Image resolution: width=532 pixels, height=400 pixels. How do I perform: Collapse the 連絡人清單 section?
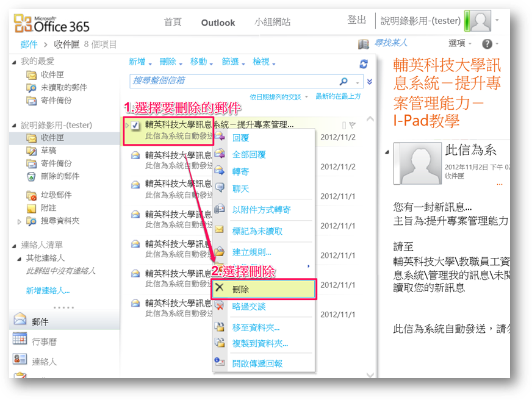(14, 246)
